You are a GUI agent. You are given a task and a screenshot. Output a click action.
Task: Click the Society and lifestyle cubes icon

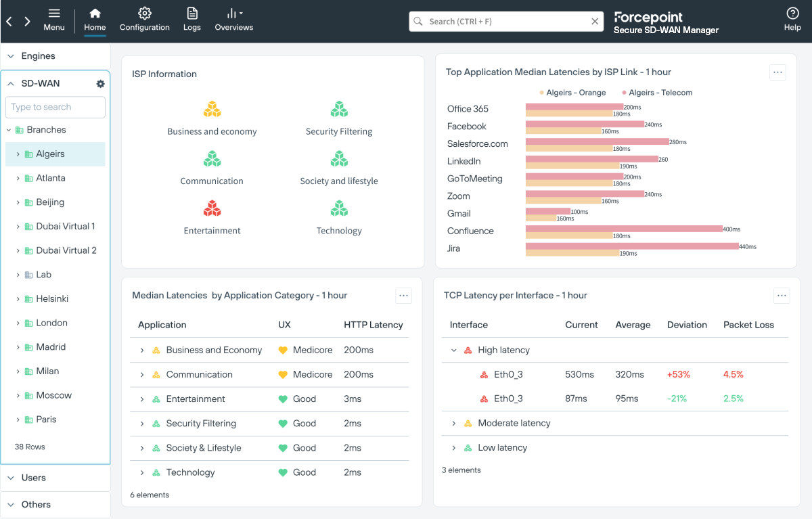339,158
